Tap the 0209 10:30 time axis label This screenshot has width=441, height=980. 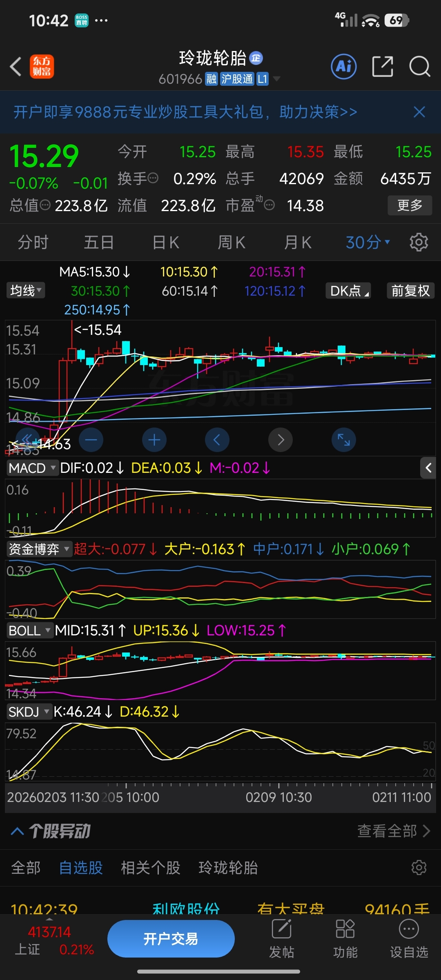pyautogui.click(x=278, y=797)
